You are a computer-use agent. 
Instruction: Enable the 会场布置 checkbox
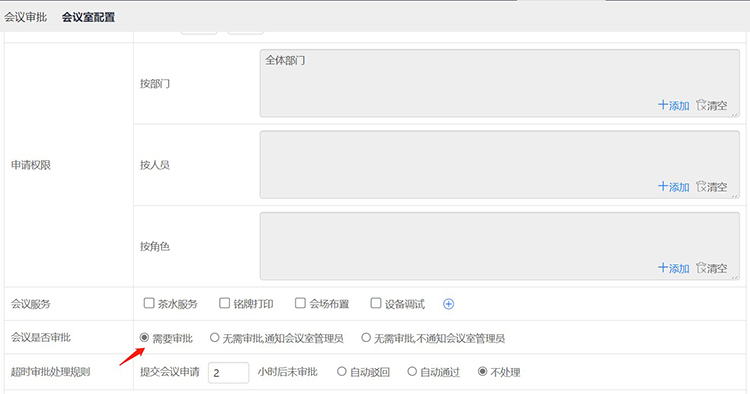pyautogui.click(x=300, y=303)
